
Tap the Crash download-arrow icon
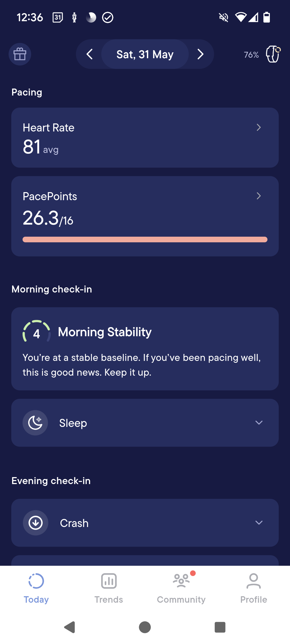point(35,523)
